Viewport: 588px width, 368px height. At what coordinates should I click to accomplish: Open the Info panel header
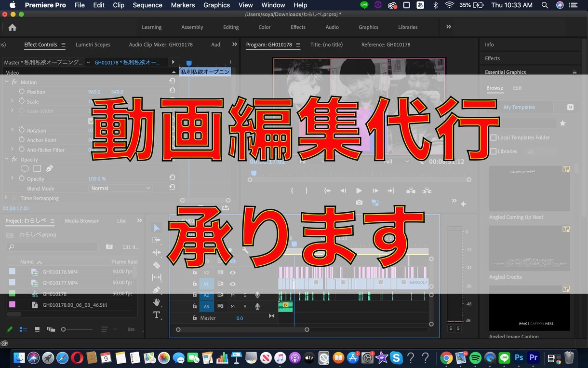(x=489, y=44)
